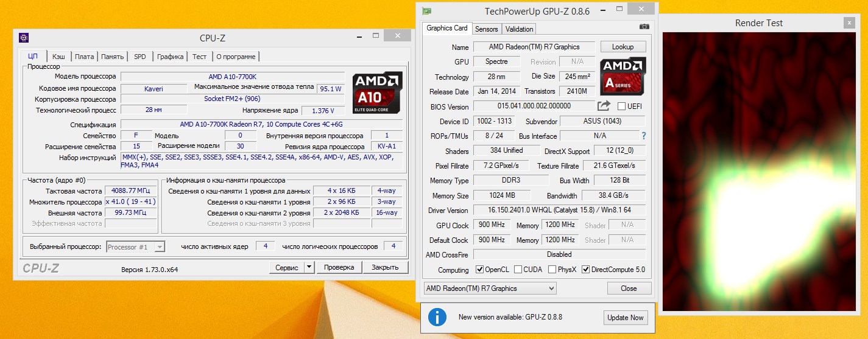This screenshot has width=868, height=339.
Task: Click the GPU-Z title bar app icon
Action: tap(427, 11)
